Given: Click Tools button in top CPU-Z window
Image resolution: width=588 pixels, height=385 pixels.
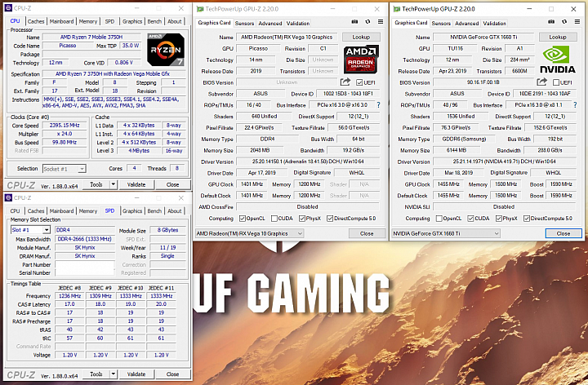Looking at the screenshot, I should point(96,184).
